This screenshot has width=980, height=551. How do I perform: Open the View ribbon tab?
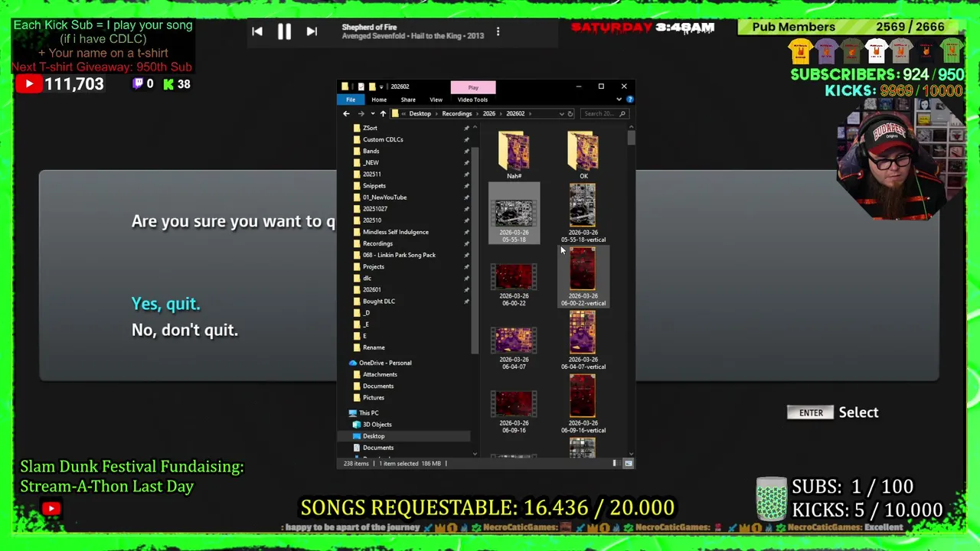coord(436,99)
